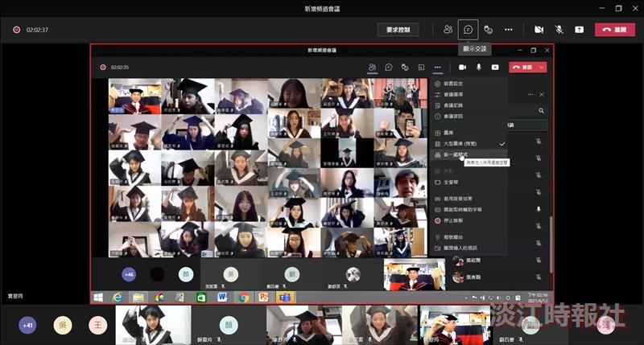Collapse the inner toolbar more-actions ellipsis menu

pyautogui.click(x=438, y=67)
